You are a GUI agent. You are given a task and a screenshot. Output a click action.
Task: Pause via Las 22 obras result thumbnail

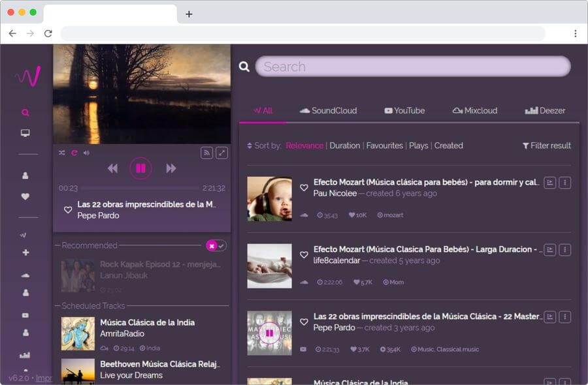(x=269, y=333)
